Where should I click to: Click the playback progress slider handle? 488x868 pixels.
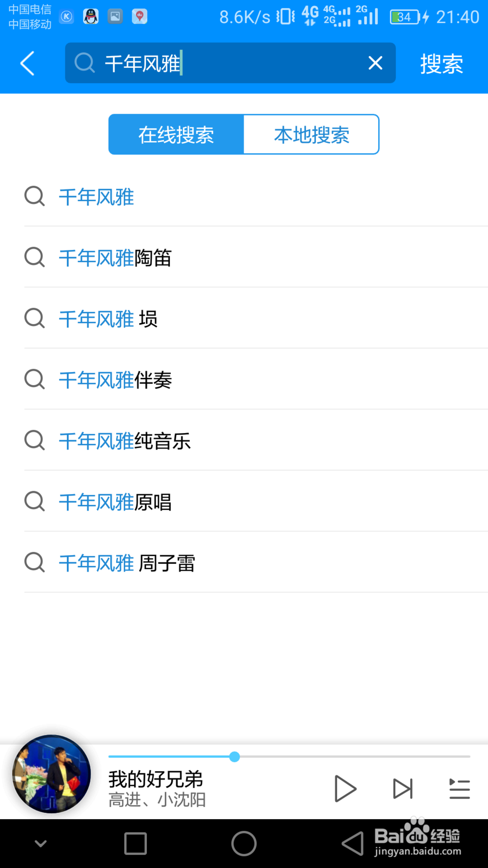click(x=235, y=757)
